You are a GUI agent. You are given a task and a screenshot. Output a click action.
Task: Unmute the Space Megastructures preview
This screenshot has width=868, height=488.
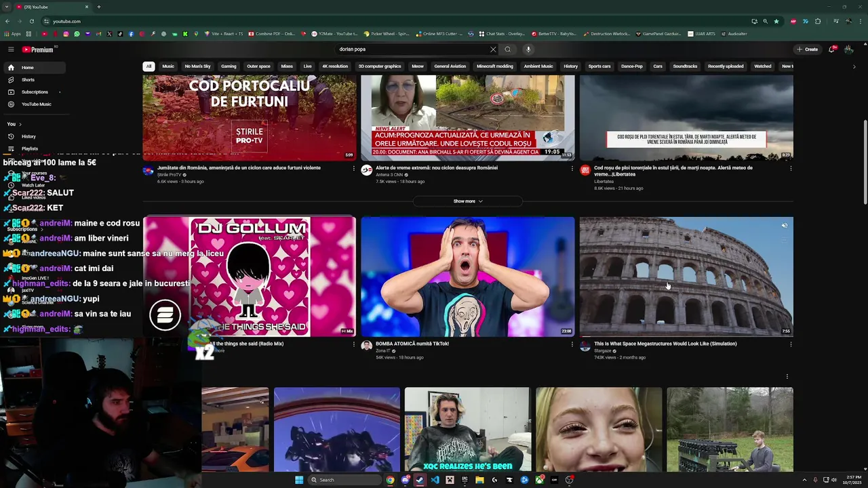pos(784,226)
